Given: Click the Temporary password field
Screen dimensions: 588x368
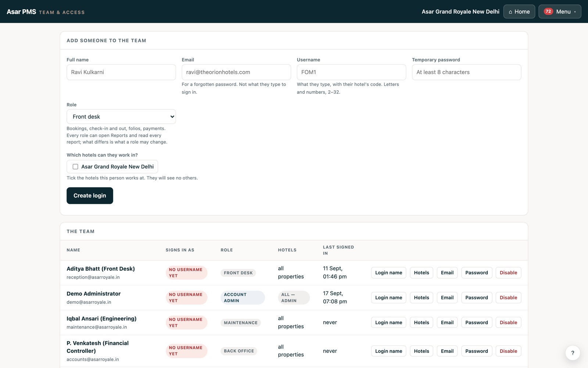Looking at the screenshot, I should (466, 72).
